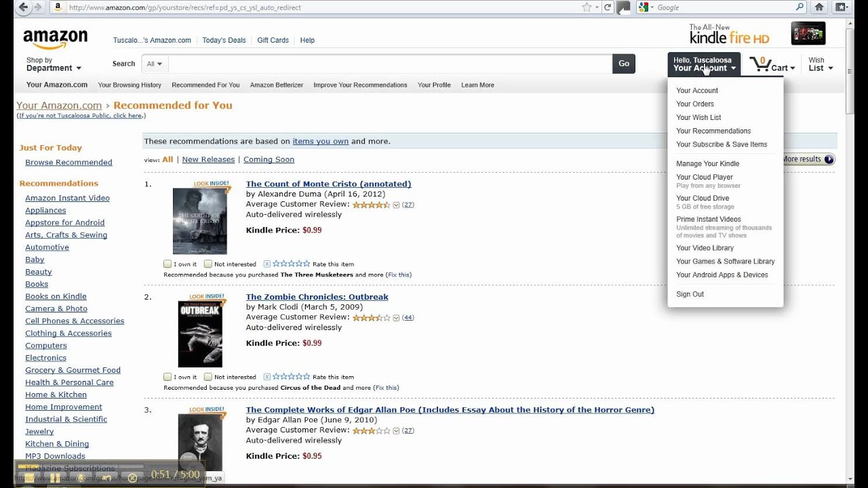The image size is (868, 488).
Task: Focus the Amazon search text field
Action: coord(390,64)
